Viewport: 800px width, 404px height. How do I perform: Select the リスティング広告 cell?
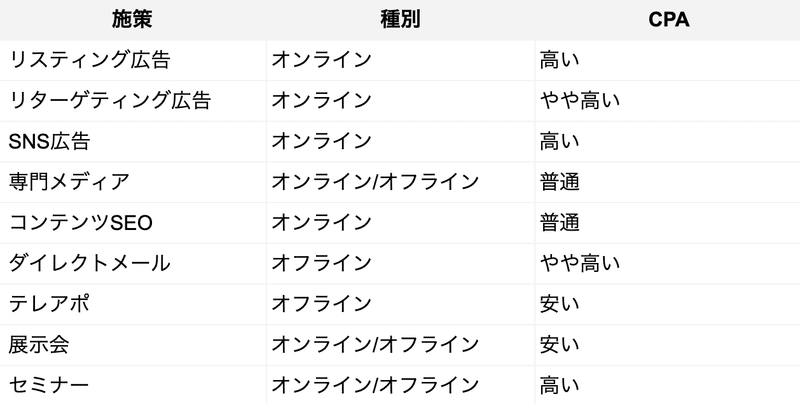click(x=133, y=60)
